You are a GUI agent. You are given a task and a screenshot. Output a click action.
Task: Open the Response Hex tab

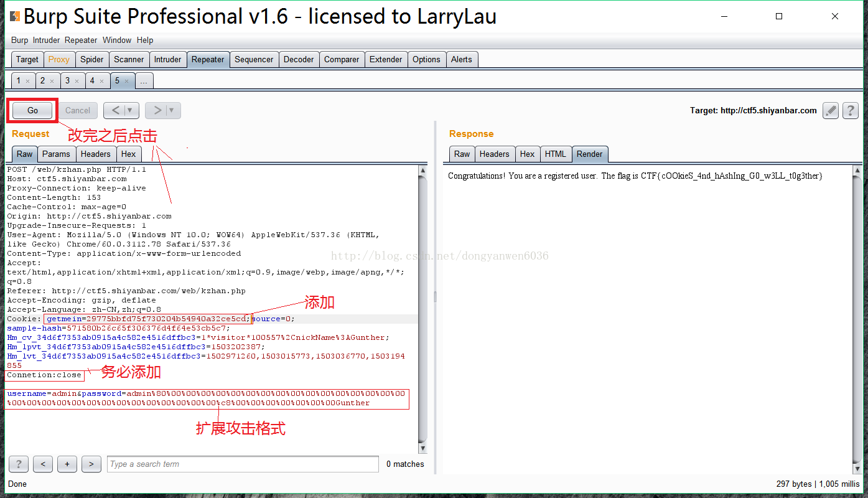528,154
